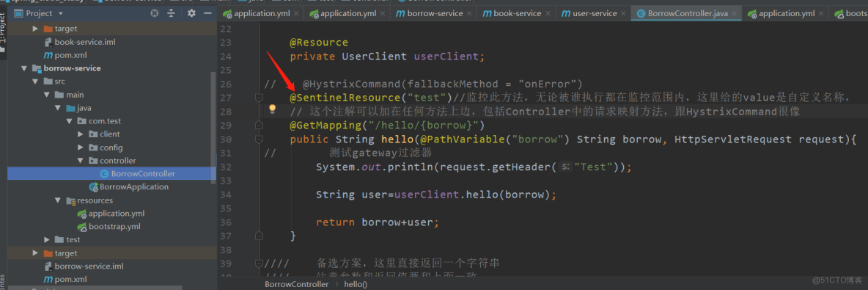Expand the target folder above book-service.iml
This screenshot has width=868, height=290.
[36, 29]
